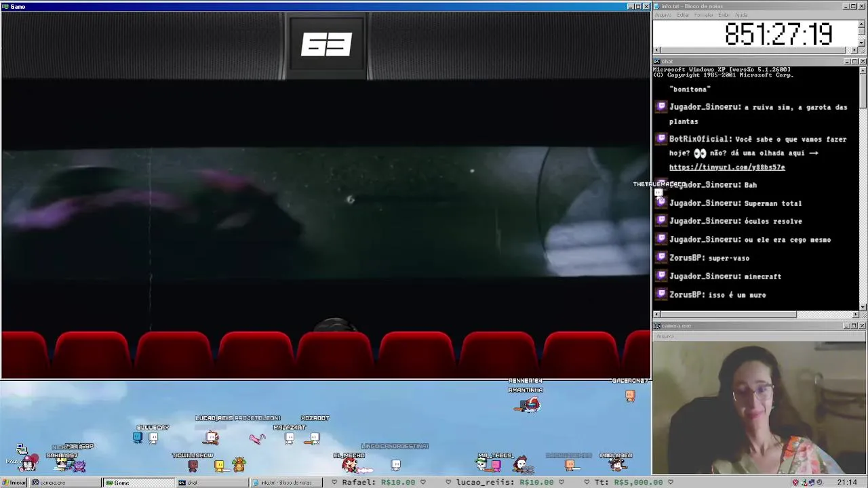Click the 851:27:19 timer text

[778, 34]
